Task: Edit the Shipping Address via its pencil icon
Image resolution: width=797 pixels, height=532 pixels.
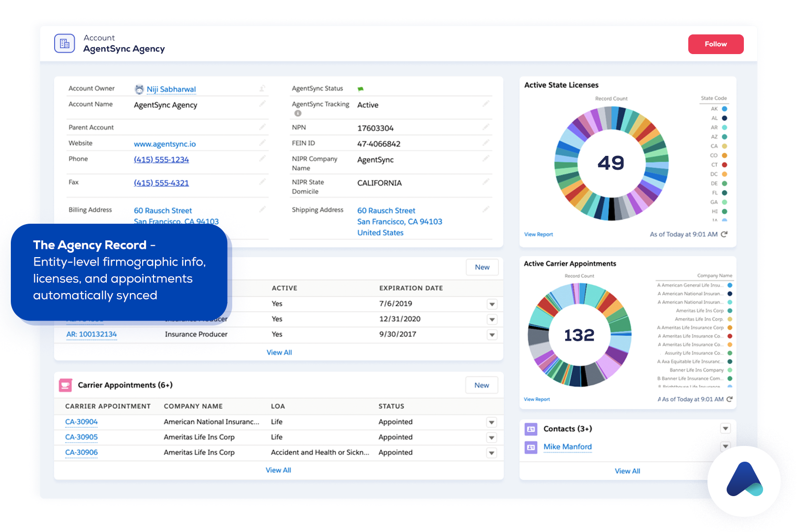Action: tap(486, 208)
